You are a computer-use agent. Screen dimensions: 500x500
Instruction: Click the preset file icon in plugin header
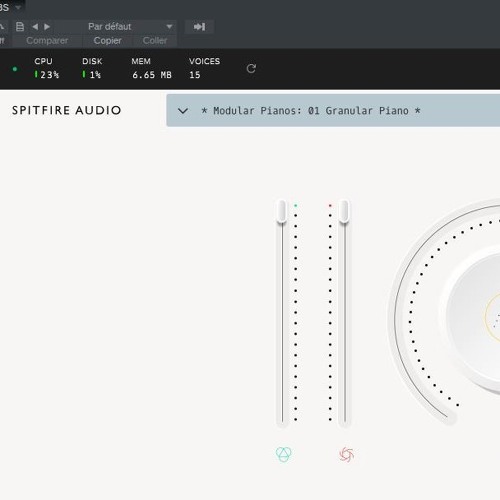[x=20, y=27]
